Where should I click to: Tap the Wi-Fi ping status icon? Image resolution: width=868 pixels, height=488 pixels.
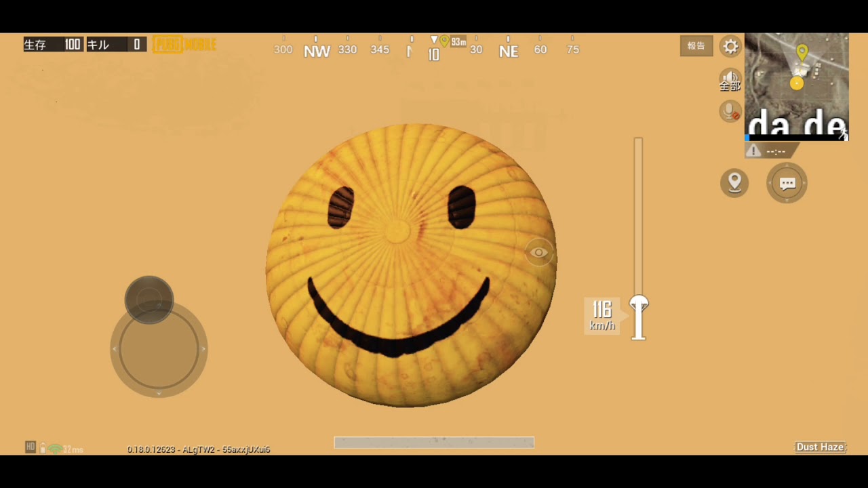[55, 449]
